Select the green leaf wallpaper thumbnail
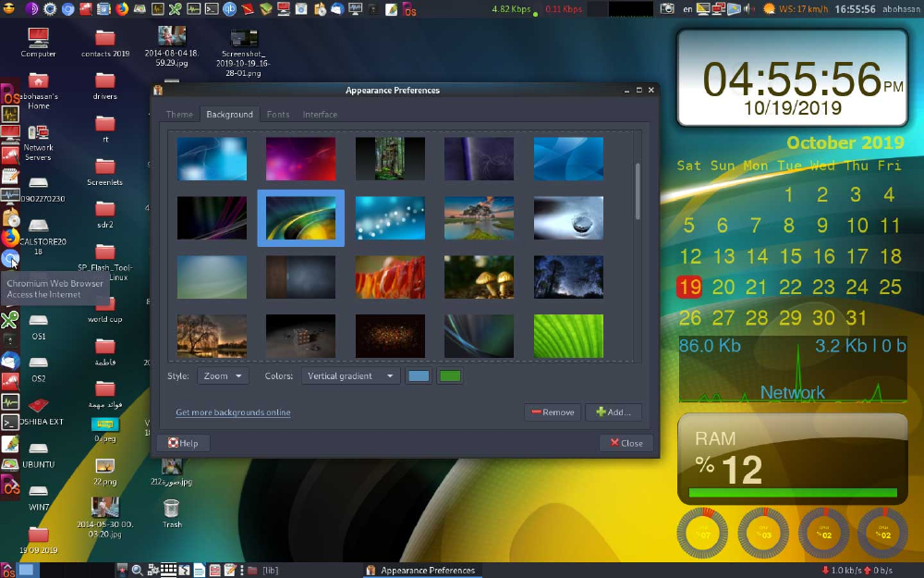Screen dimensions: 924x578 coord(568,336)
